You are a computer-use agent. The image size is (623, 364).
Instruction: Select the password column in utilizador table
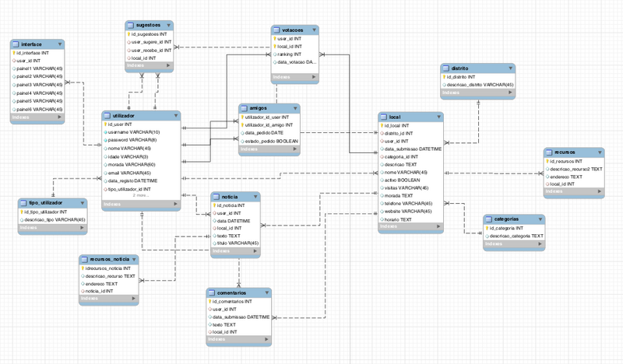(x=134, y=140)
